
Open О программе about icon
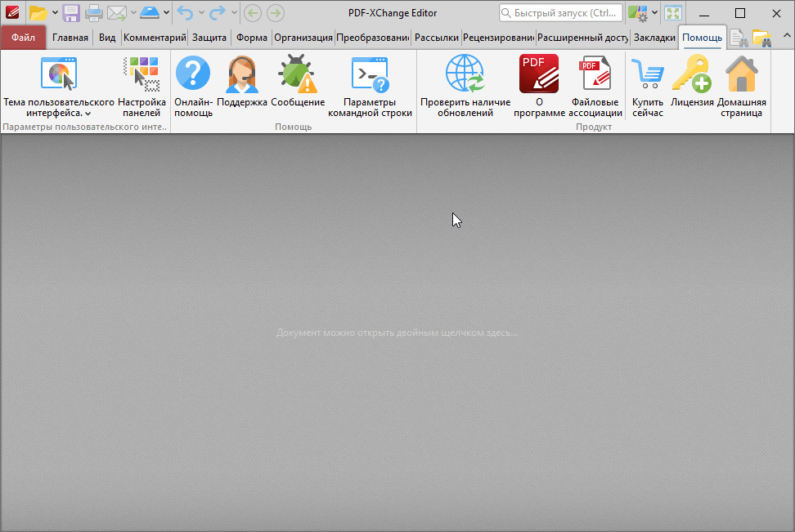click(x=539, y=74)
